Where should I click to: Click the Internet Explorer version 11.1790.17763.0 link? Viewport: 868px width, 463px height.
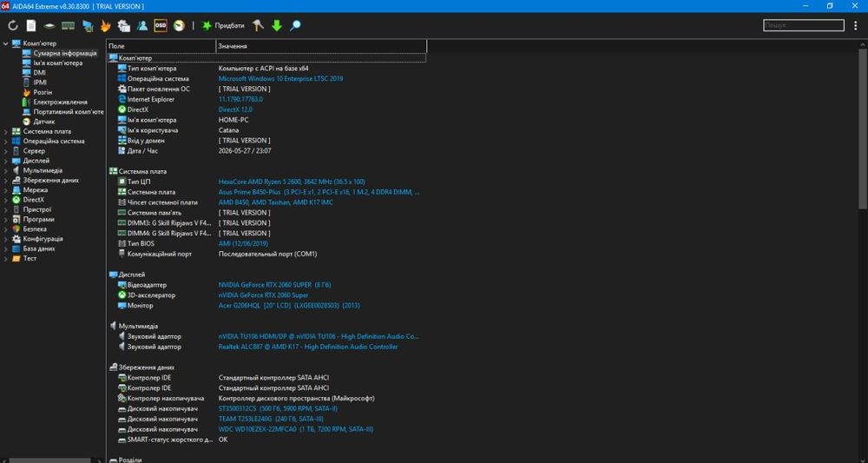(240, 99)
